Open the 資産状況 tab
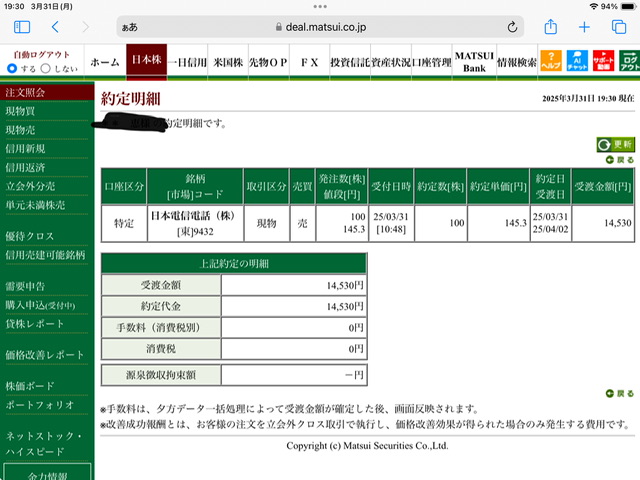This screenshot has height=480, width=640. (x=391, y=62)
